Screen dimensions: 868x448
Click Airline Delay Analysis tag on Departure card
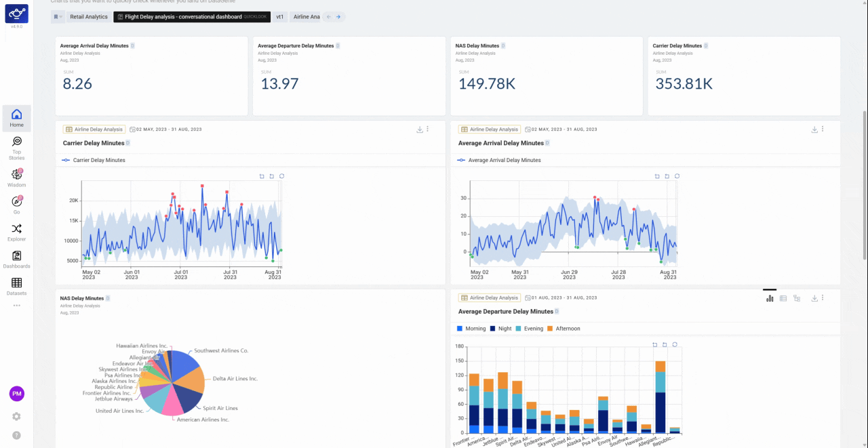click(x=490, y=298)
